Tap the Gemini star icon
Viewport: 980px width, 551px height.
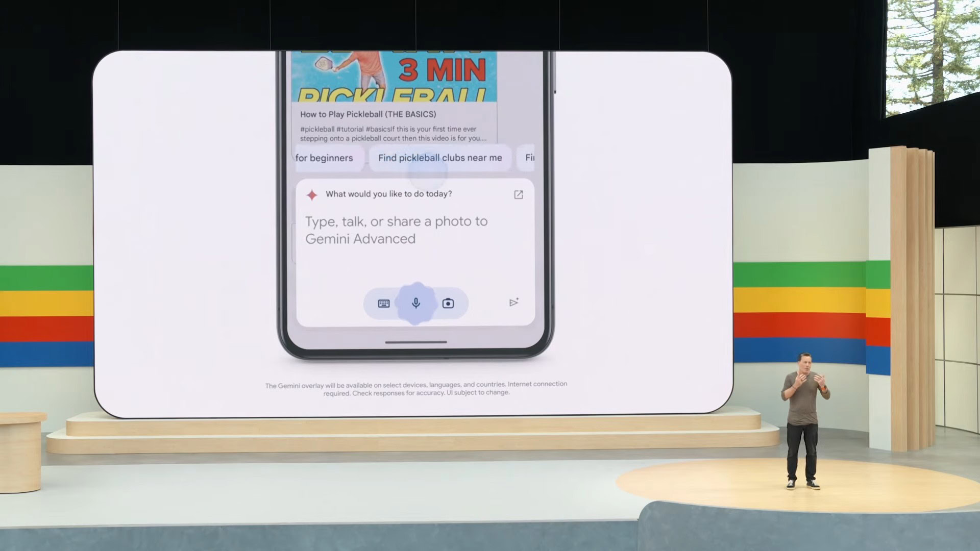312,194
